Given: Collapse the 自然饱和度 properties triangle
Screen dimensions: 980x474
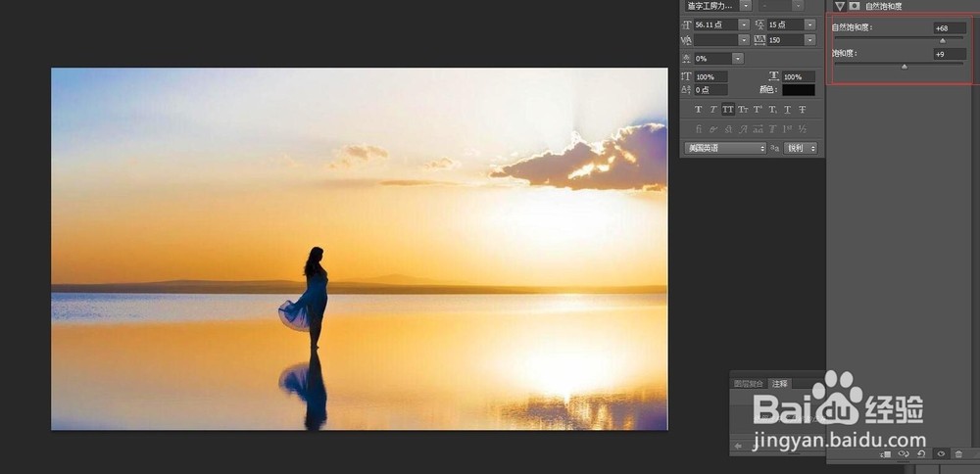Looking at the screenshot, I should pyautogui.click(x=840, y=6).
